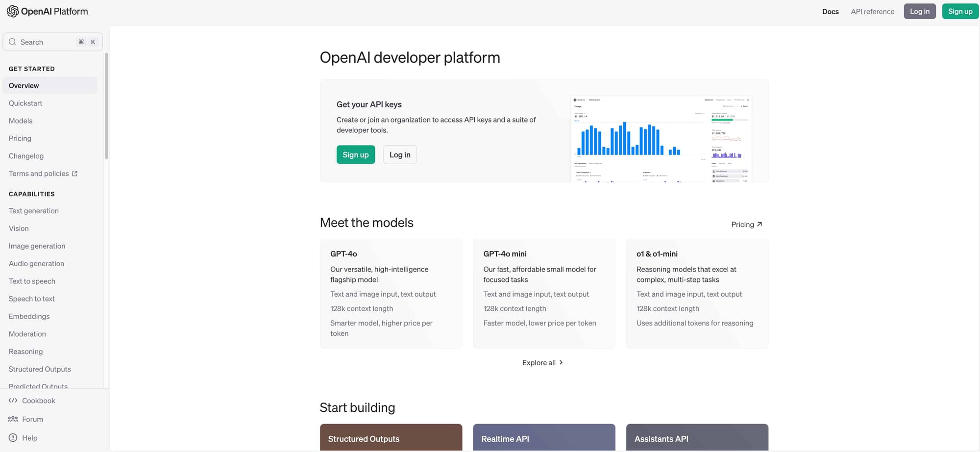The image size is (980, 452).
Task: Focus the Search input field
Action: click(x=53, y=42)
